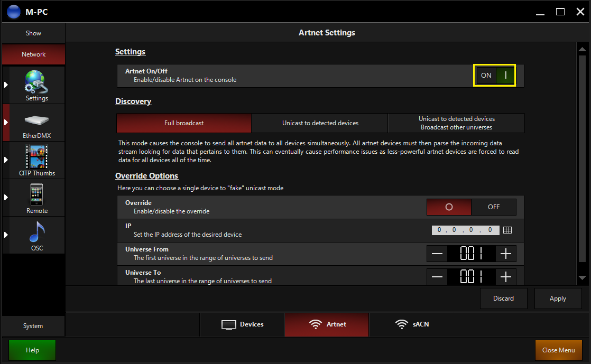The image size is (591, 364).
Task: Open the Remote phone icon
Action: point(36,194)
